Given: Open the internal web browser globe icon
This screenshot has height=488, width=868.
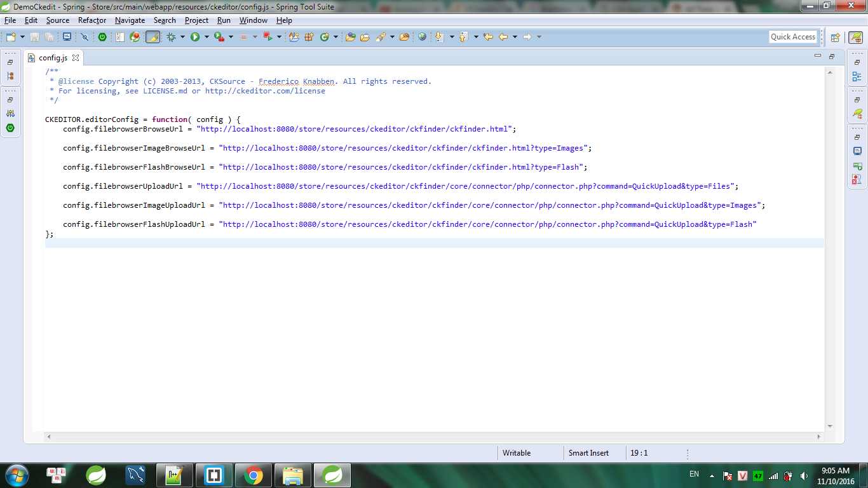Looking at the screenshot, I should pyautogui.click(x=421, y=36).
